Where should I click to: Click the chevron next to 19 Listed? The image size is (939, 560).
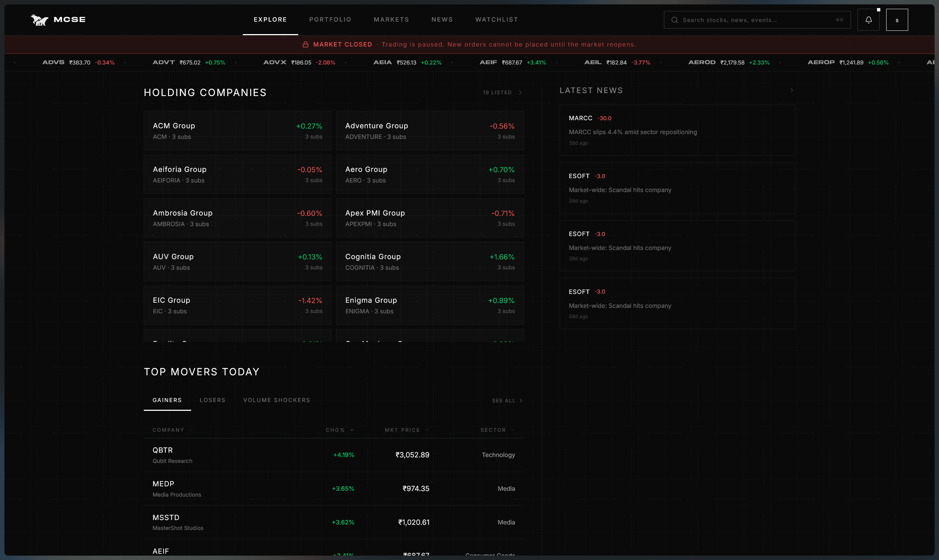(520, 92)
